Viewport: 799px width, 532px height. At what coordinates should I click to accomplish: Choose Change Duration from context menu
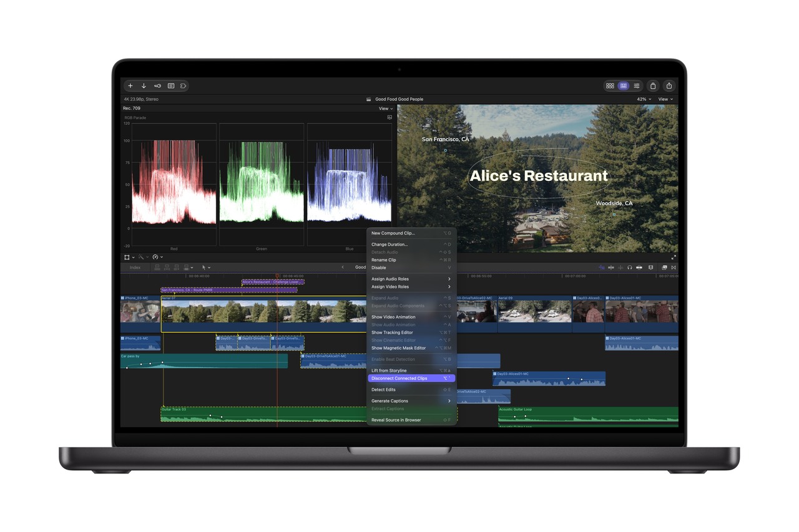pos(411,244)
